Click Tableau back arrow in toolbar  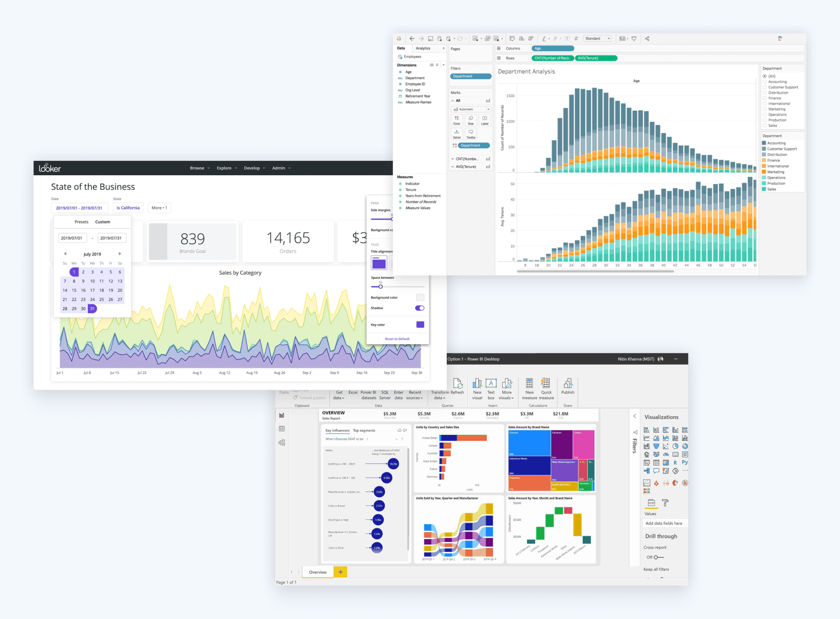click(x=412, y=39)
